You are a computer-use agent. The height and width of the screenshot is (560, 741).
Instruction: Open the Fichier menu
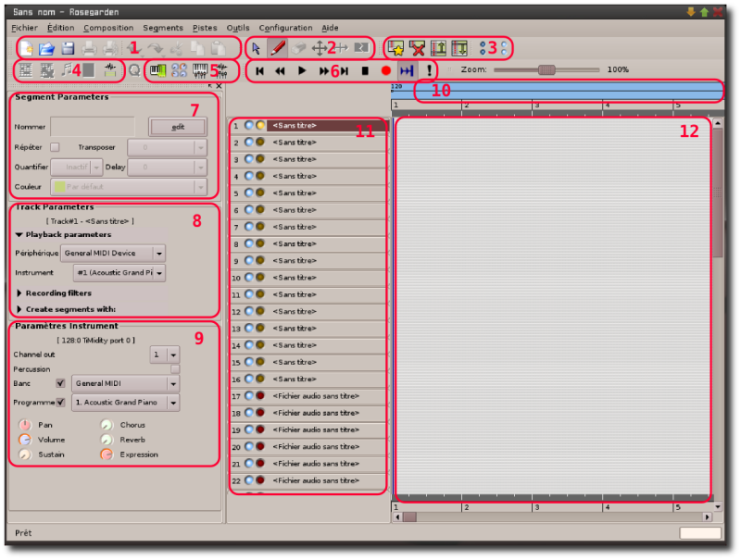(x=25, y=28)
